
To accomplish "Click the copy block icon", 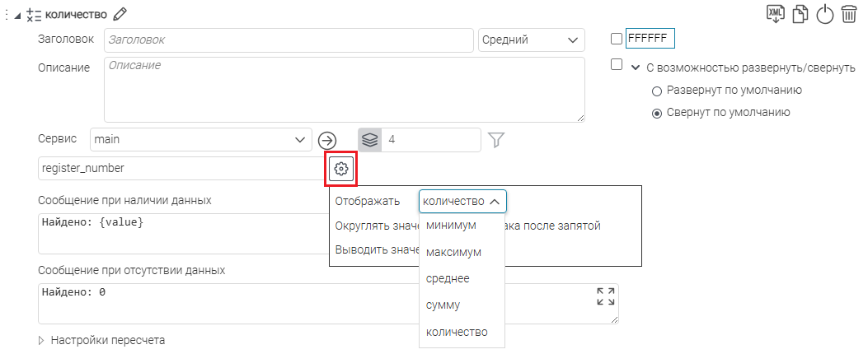I will coord(800,15).
